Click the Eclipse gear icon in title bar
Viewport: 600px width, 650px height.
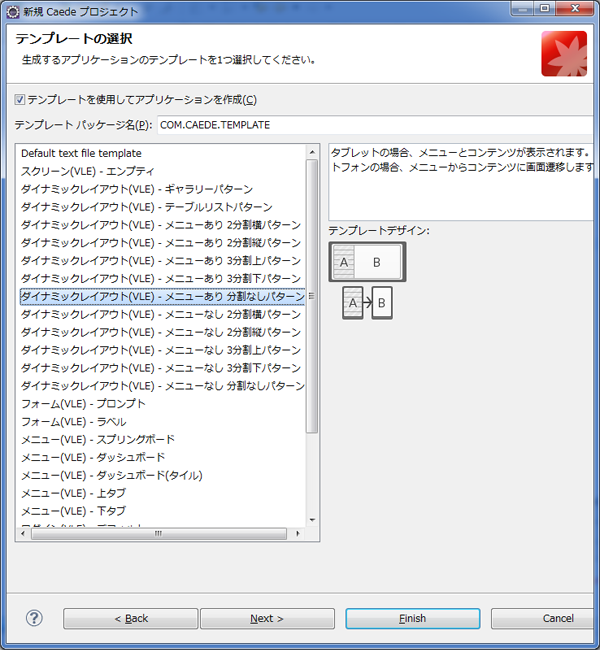click(x=13, y=12)
